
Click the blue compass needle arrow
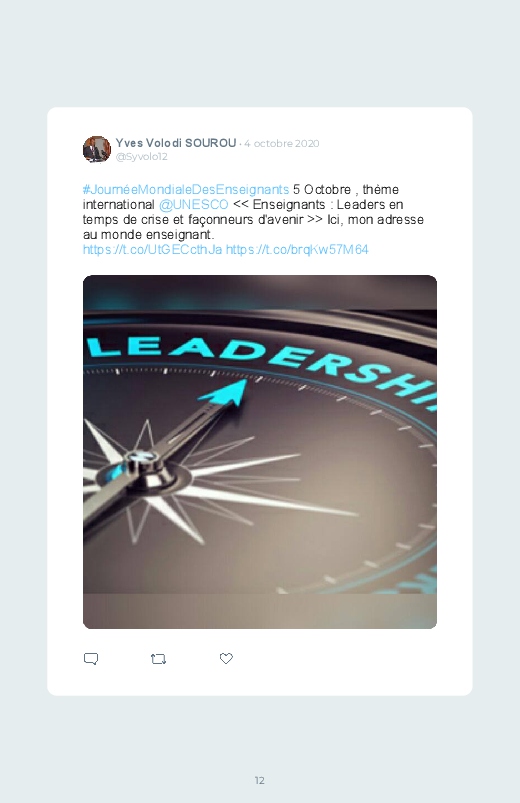coord(222,393)
